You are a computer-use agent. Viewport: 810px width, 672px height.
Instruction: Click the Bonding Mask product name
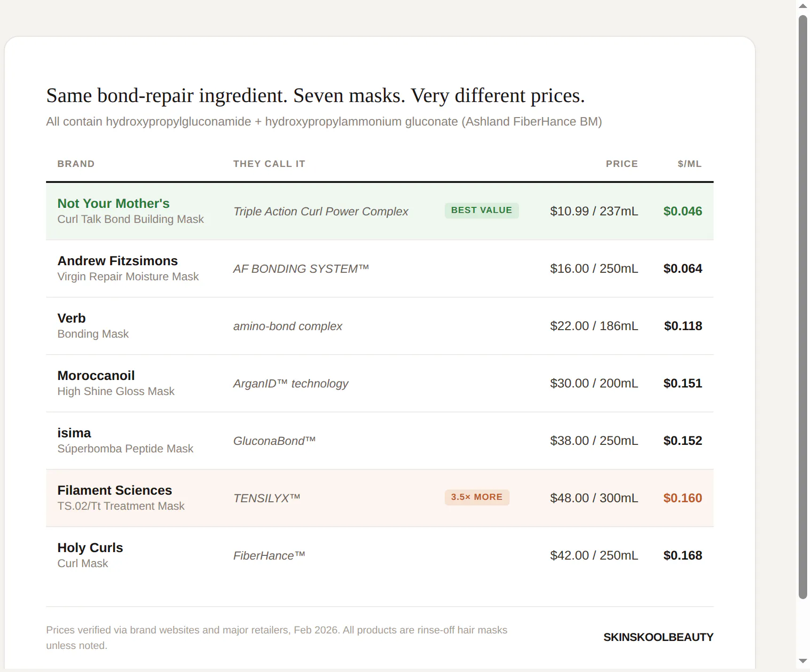click(93, 334)
